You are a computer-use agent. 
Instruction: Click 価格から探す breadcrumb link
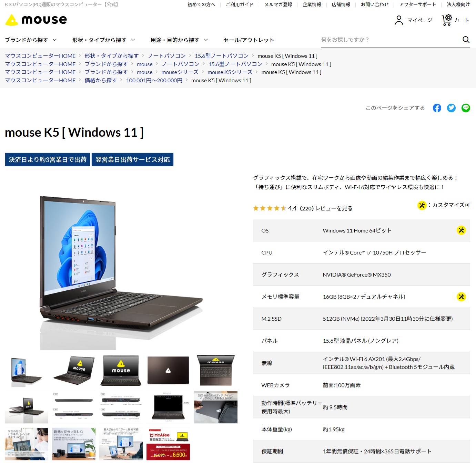pyautogui.click(x=101, y=80)
